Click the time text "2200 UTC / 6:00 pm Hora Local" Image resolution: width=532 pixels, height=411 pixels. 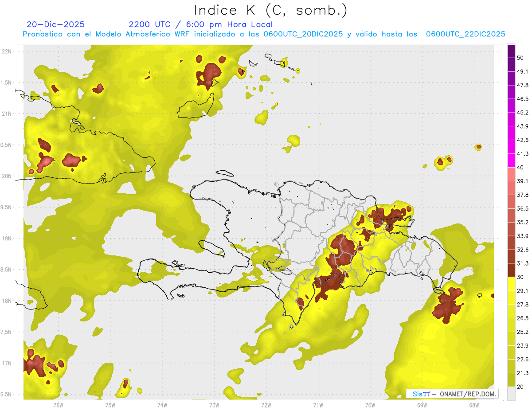pos(201,24)
